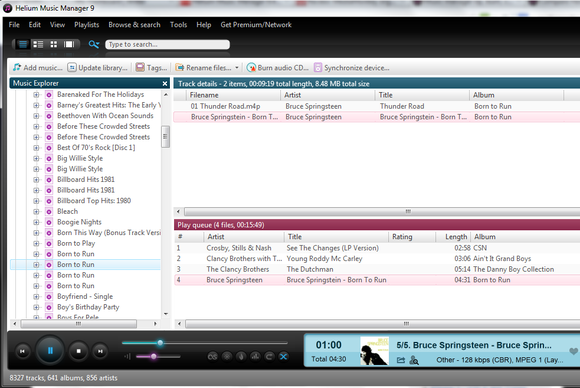Expand the Born to Play album node

[x=36, y=243]
